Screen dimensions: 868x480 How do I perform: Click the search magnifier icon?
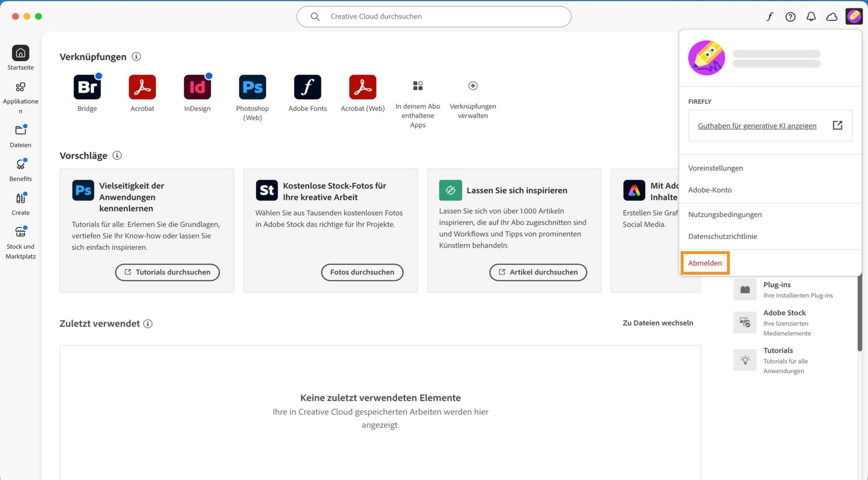pyautogui.click(x=315, y=17)
